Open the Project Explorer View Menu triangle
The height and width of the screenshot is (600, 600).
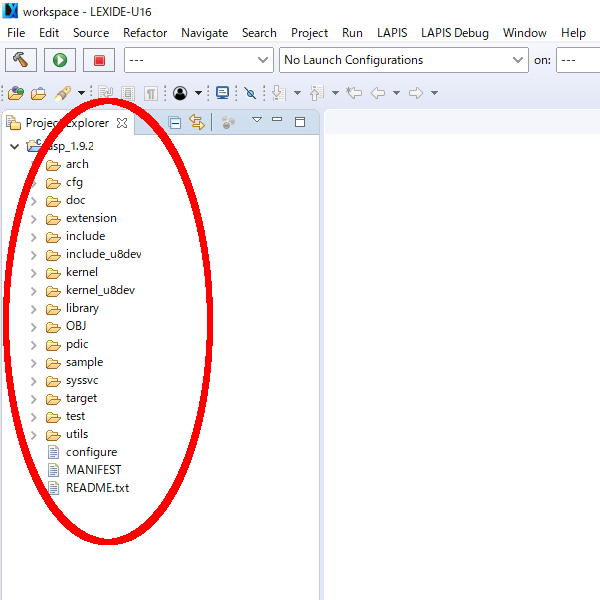(257, 120)
